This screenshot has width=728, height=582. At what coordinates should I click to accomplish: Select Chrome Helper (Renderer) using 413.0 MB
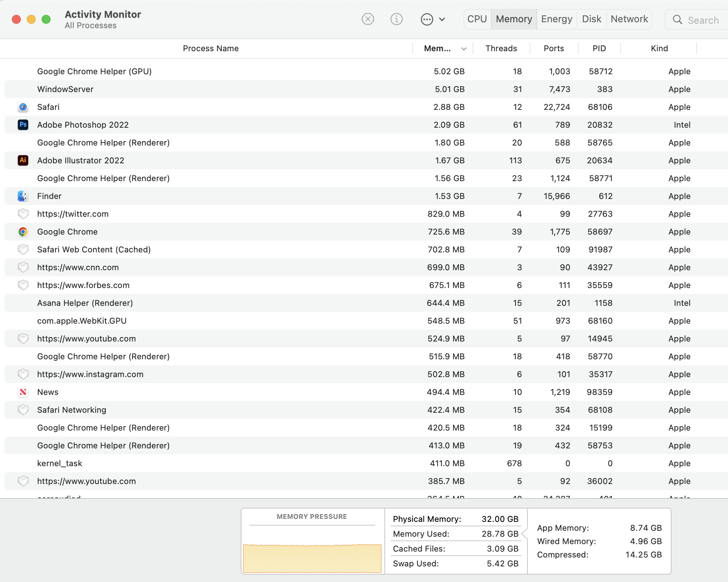pyautogui.click(x=366, y=445)
